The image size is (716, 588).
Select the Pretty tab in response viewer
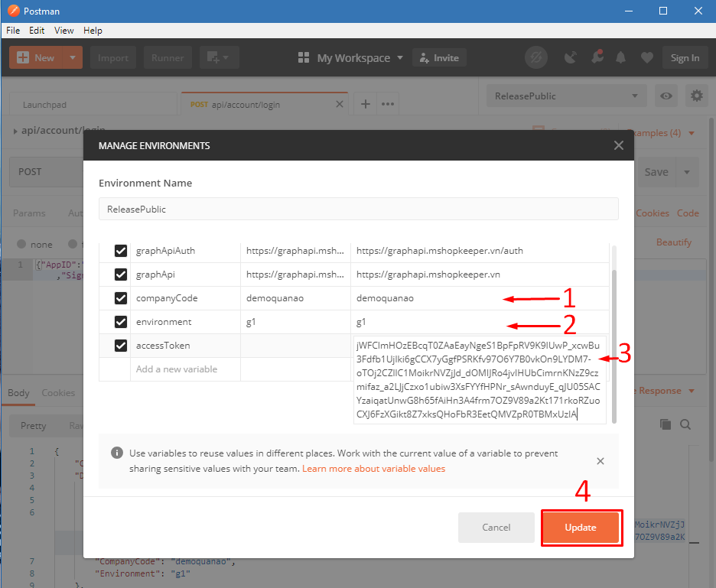coord(32,424)
